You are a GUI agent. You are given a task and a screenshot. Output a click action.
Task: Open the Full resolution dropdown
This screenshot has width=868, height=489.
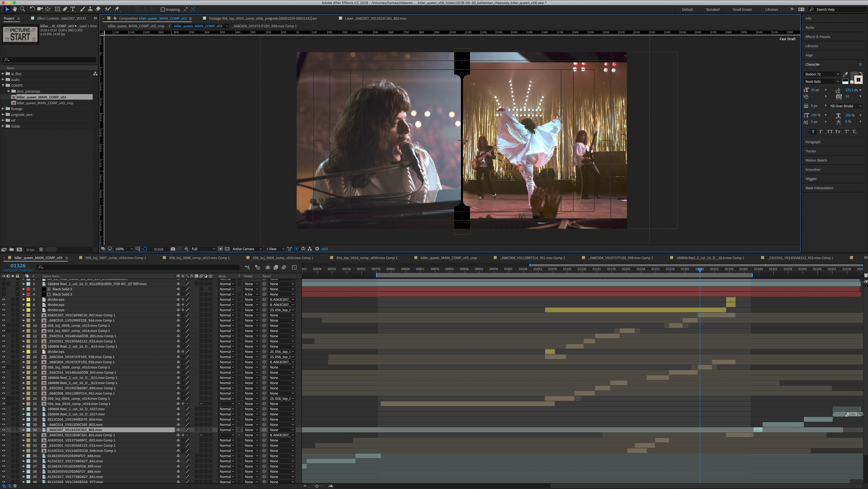click(x=203, y=249)
